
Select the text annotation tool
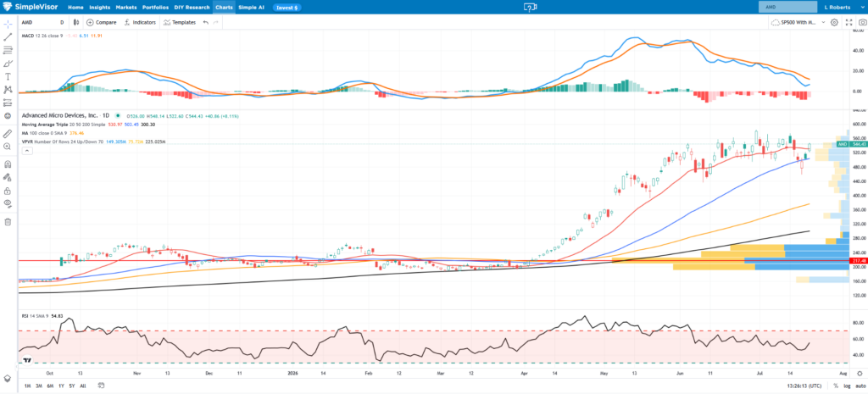tap(8, 76)
